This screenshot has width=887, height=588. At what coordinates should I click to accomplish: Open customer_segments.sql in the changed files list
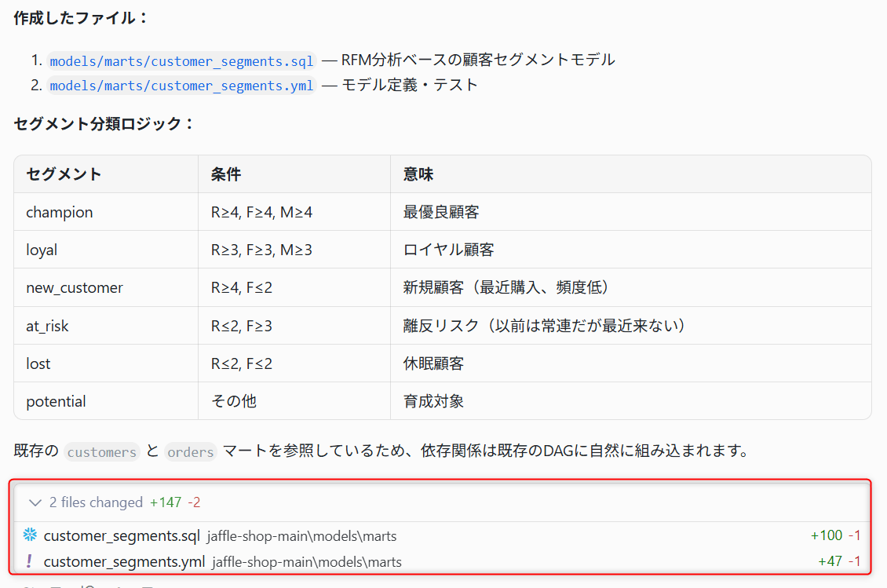point(122,535)
